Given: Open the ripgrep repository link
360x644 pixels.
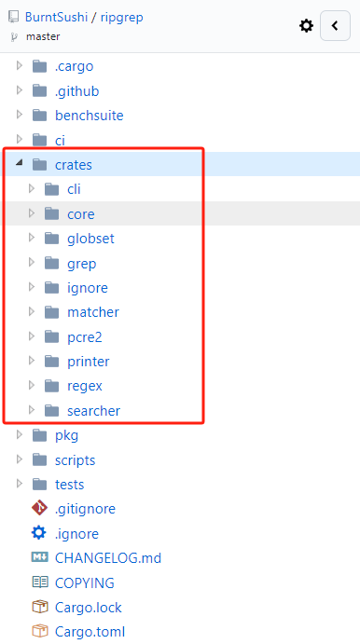Looking at the screenshot, I should pyautogui.click(x=121, y=18).
